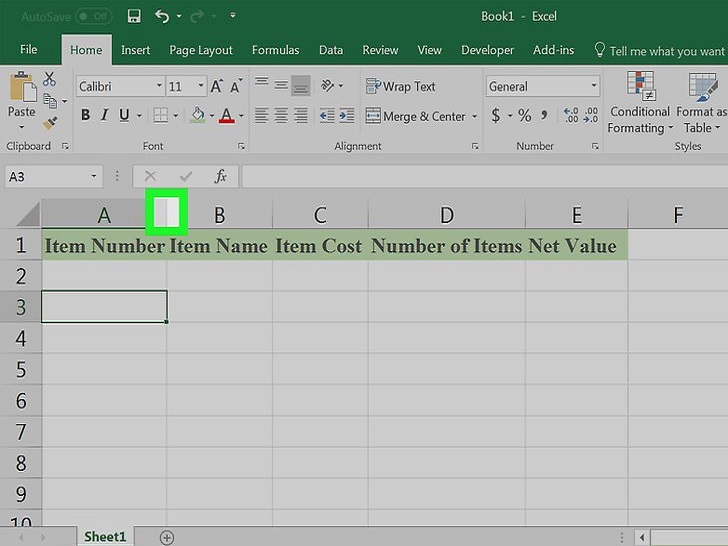Click the Select All corner triangle
The width and height of the screenshot is (728, 546).
point(27,215)
